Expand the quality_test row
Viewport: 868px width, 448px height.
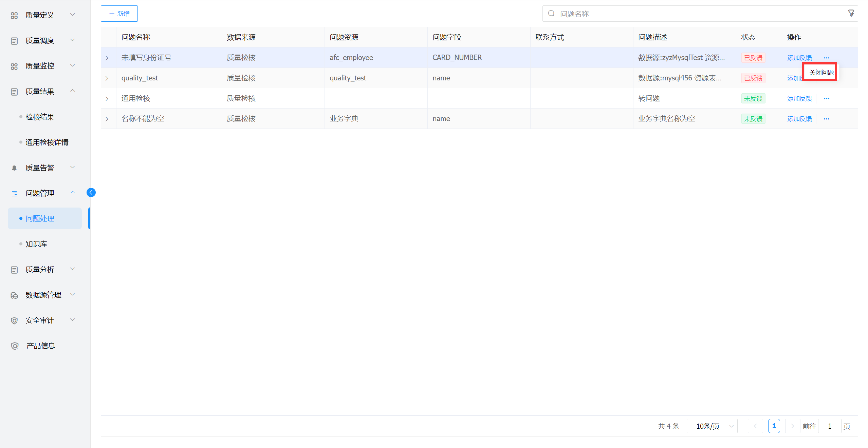[107, 78]
